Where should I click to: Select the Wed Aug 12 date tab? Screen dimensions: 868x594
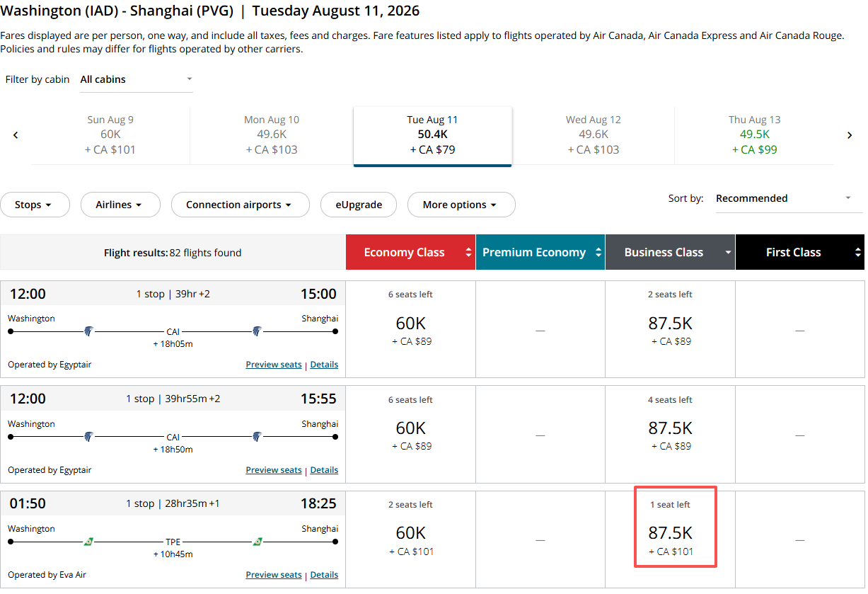593,135
